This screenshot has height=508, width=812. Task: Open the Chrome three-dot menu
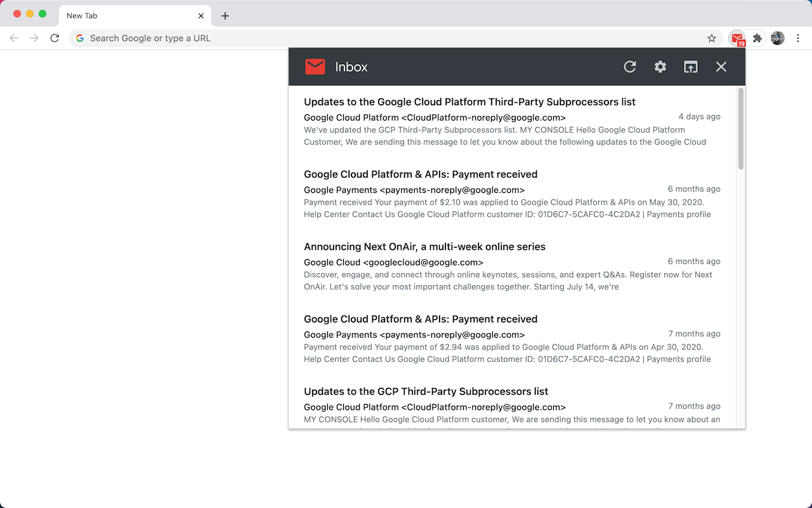click(797, 38)
